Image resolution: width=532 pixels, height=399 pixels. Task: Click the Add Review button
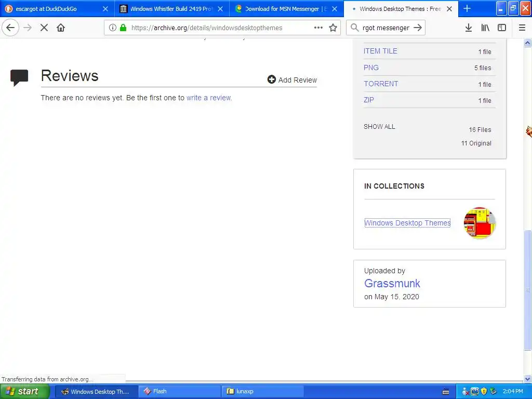pyautogui.click(x=292, y=79)
